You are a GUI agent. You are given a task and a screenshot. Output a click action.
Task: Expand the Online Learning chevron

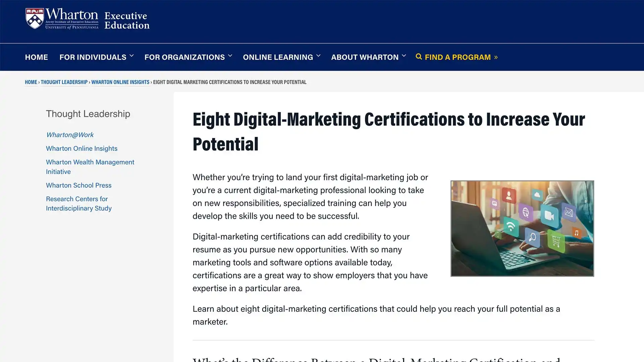pos(318,56)
